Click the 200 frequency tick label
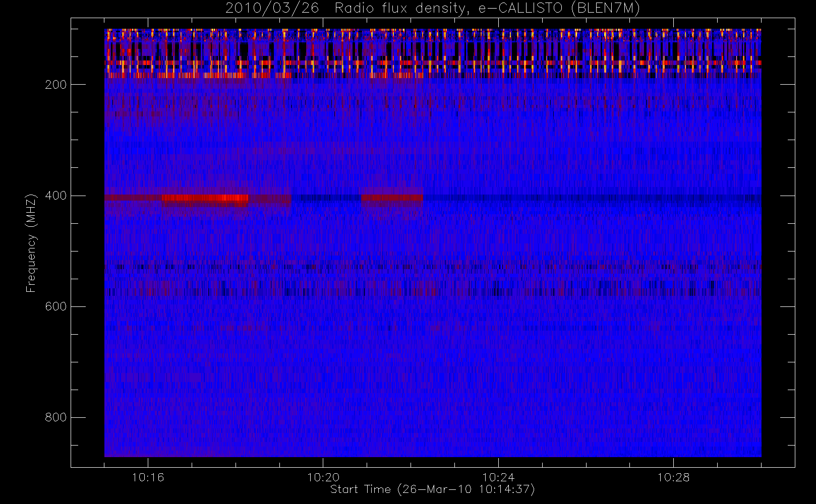Screen dimensions: 816x504 point(55,85)
